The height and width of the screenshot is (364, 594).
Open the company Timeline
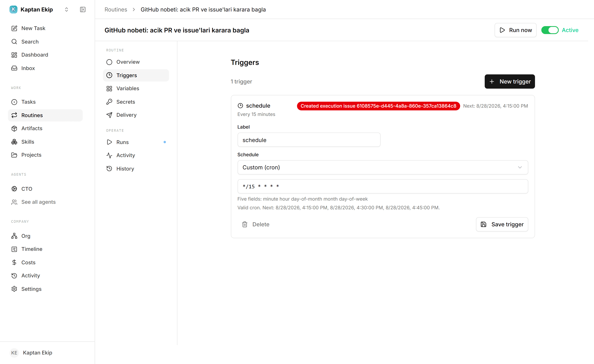click(x=45, y=249)
